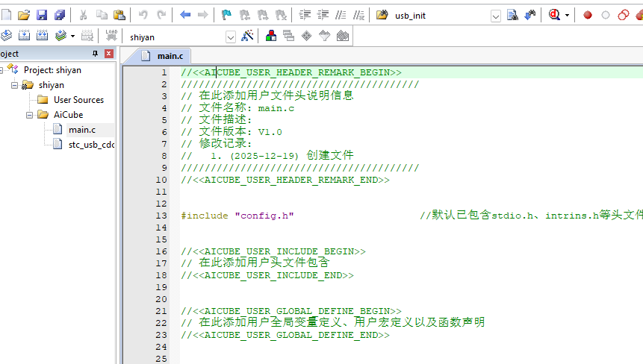Viewport: 643px width, 364px height.
Task: Click the #include "config.h" line
Action: (237, 216)
